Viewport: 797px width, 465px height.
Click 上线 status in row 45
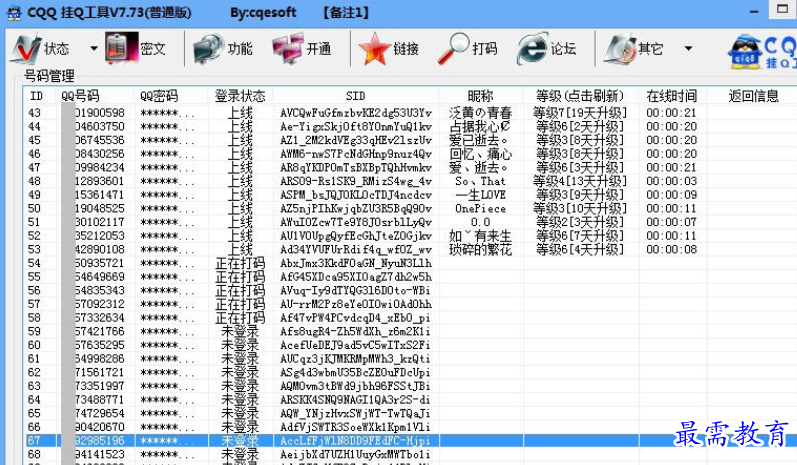[x=240, y=140]
